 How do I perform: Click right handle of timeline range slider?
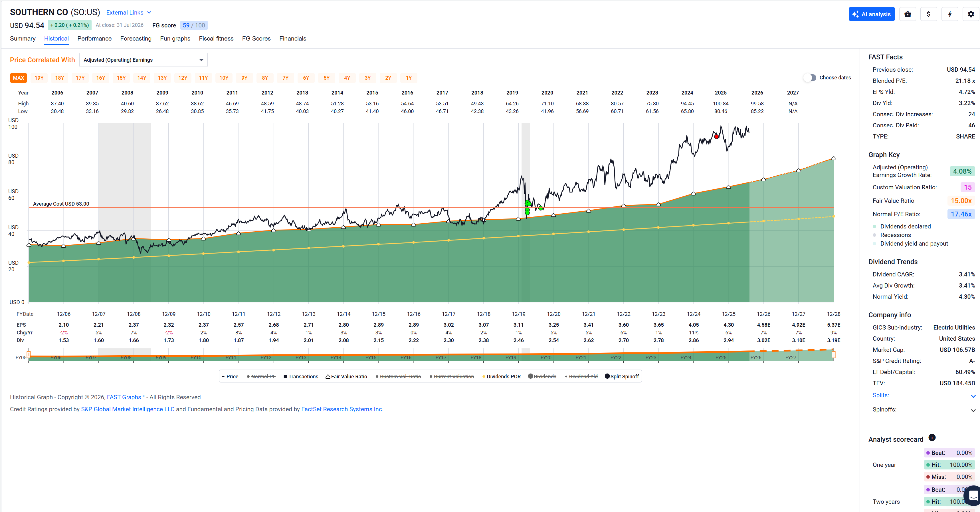tap(834, 355)
